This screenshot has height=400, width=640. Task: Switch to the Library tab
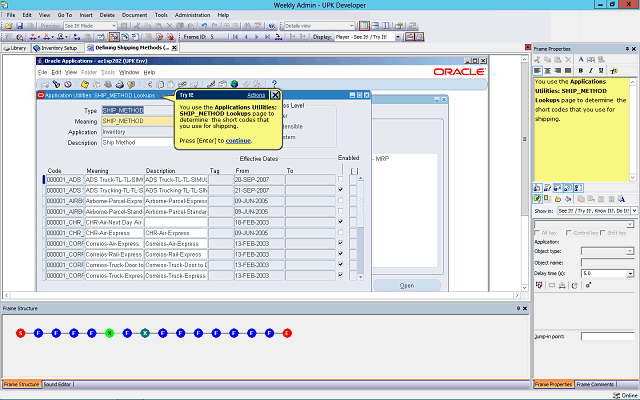15,48
